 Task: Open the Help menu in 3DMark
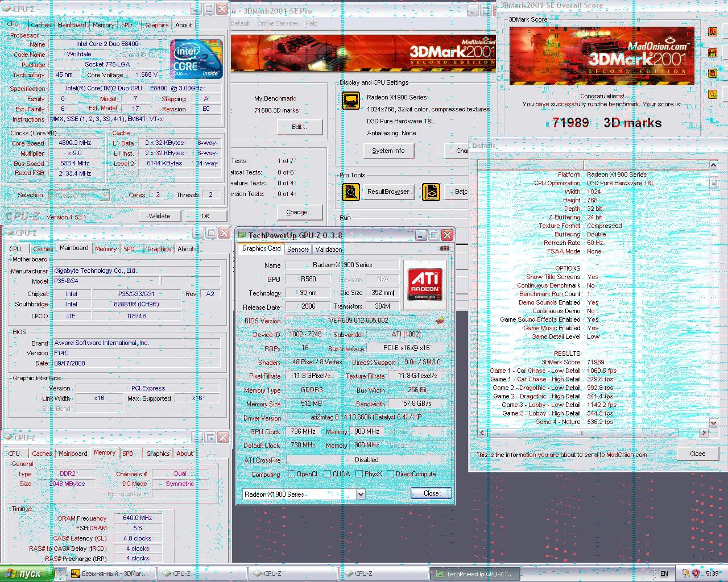coord(311,23)
